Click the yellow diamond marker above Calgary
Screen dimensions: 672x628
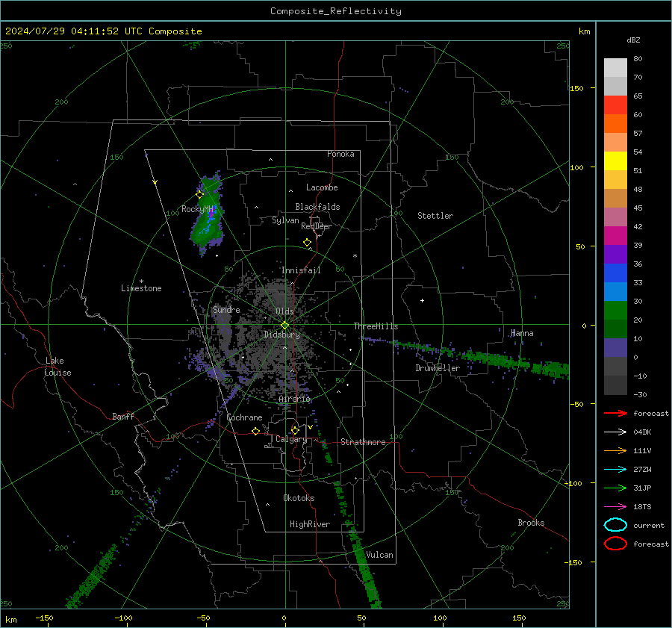(x=295, y=430)
